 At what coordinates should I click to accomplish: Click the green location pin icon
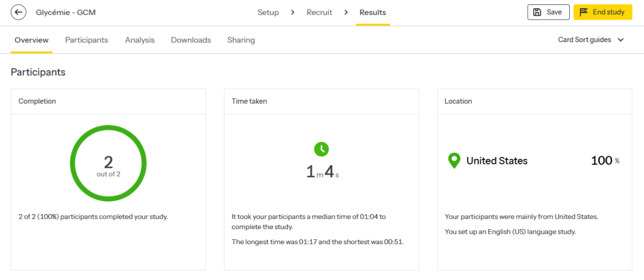pos(453,161)
